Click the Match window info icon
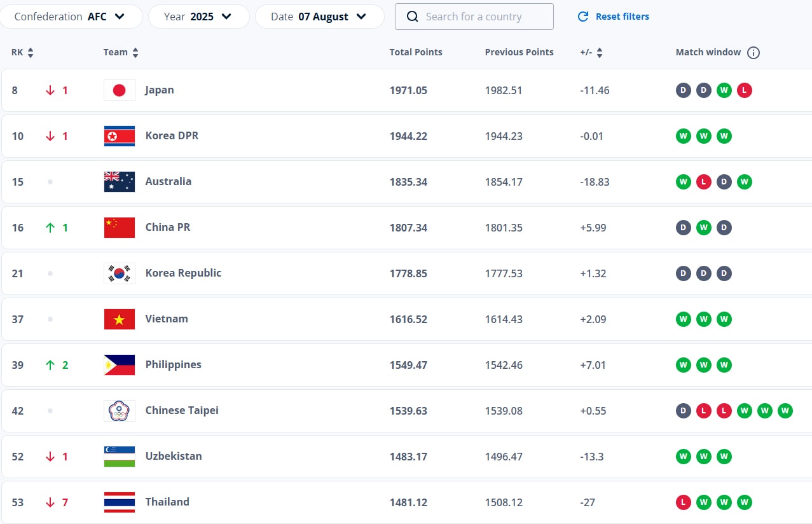812x524 pixels. coord(754,53)
